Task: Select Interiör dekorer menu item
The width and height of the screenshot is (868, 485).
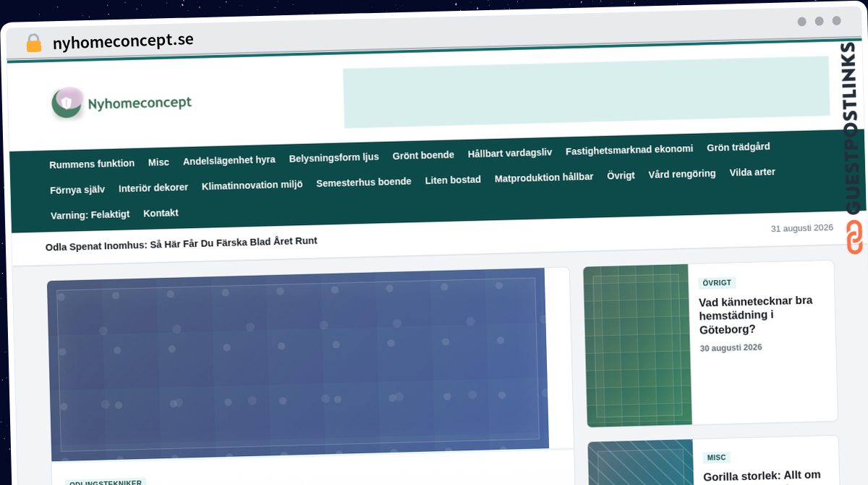Action: 153,187
